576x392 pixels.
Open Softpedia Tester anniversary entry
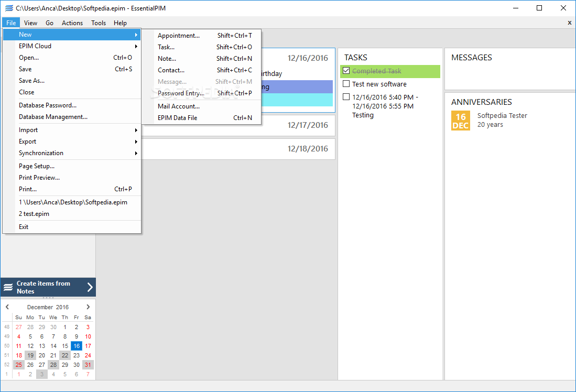502,120
